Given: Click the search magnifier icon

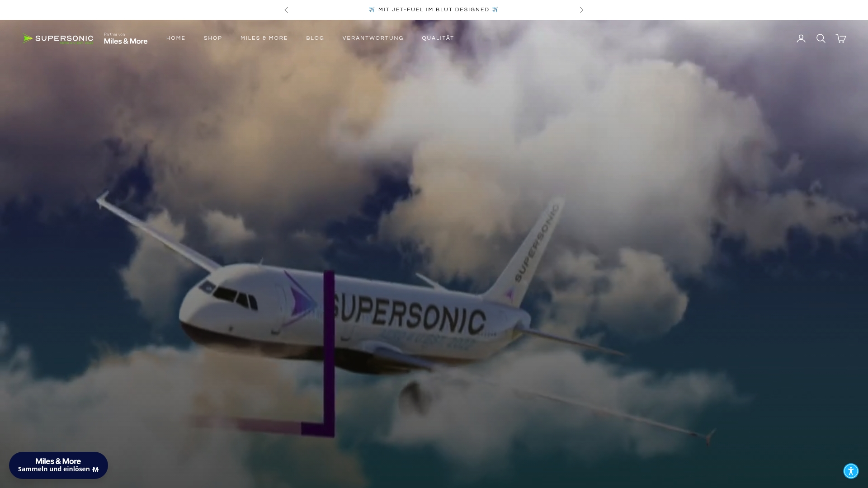Looking at the screenshot, I should coord(821,38).
